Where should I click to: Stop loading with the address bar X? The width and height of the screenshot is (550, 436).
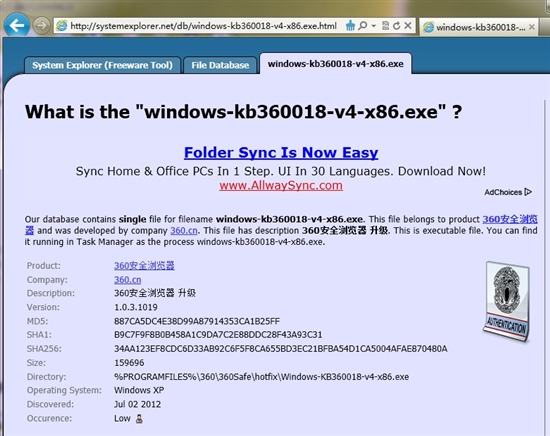[x=408, y=26]
